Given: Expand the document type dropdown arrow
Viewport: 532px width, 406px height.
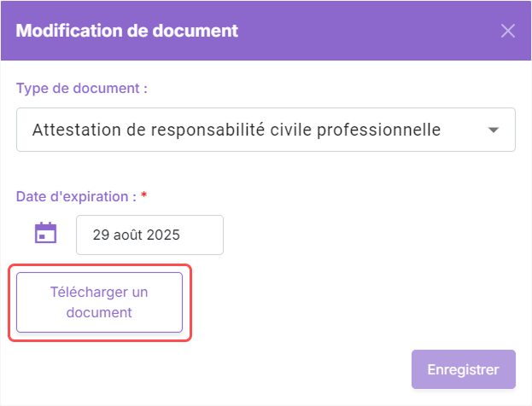Looking at the screenshot, I should coord(494,130).
